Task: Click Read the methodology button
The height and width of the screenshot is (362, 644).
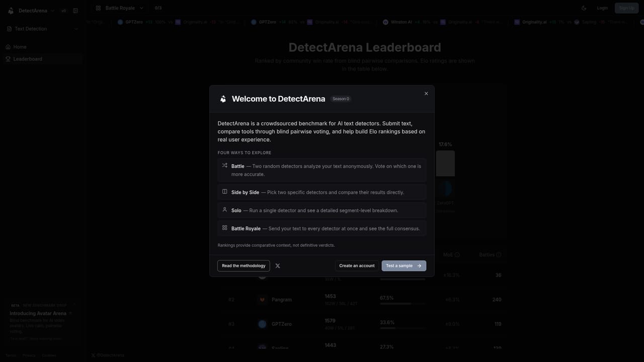Action: point(244,266)
